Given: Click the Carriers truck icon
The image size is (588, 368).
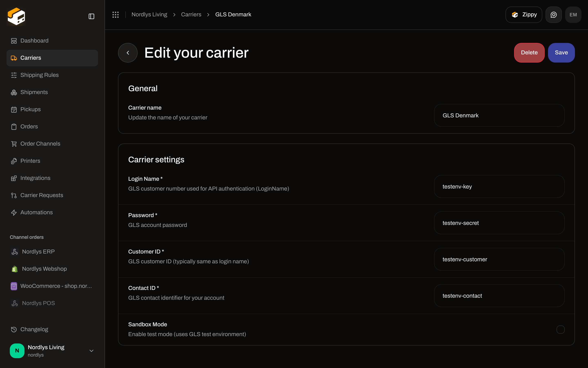Looking at the screenshot, I should click(14, 58).
